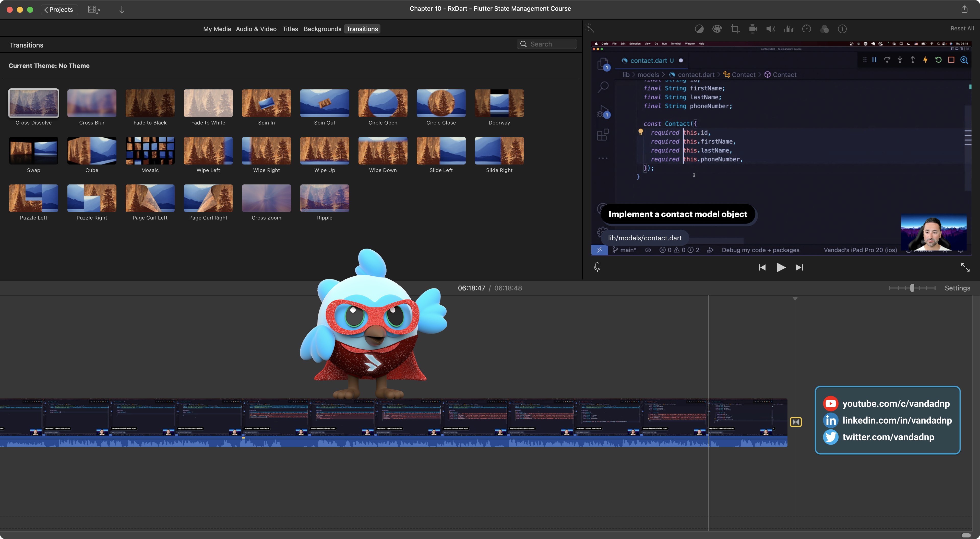Viewport: 980px width, 539px height.
Task: Go back to Projects with the chevron button
Action: coord(59,9)
